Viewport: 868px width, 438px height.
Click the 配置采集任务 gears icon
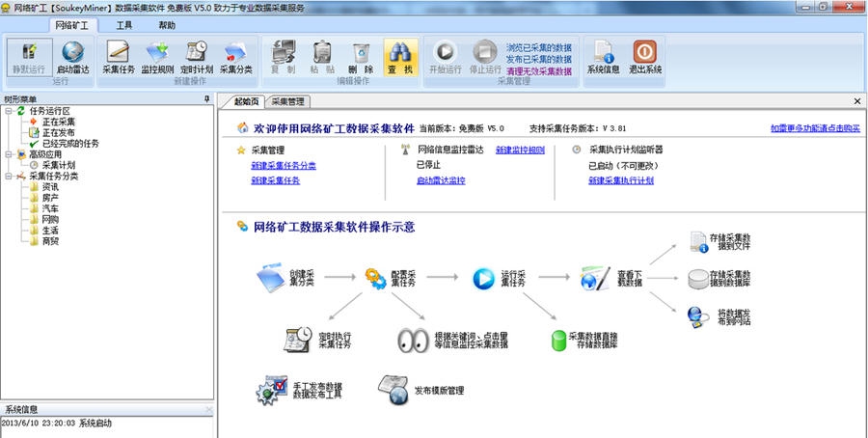376,279
